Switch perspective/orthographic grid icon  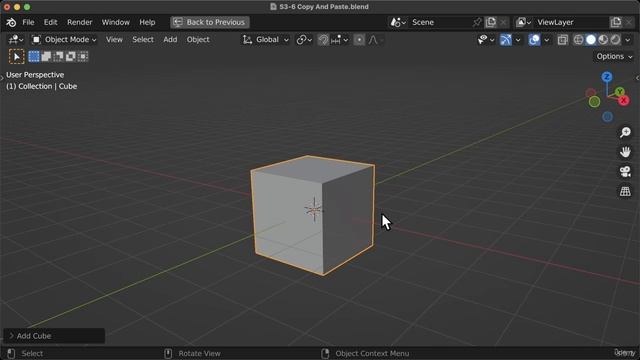click(625, 191)
